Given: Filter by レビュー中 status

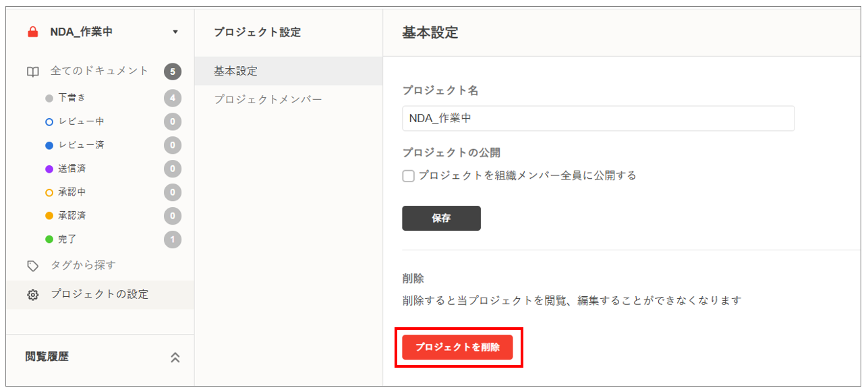Looking at the screenshot, I should coord(81,121).
